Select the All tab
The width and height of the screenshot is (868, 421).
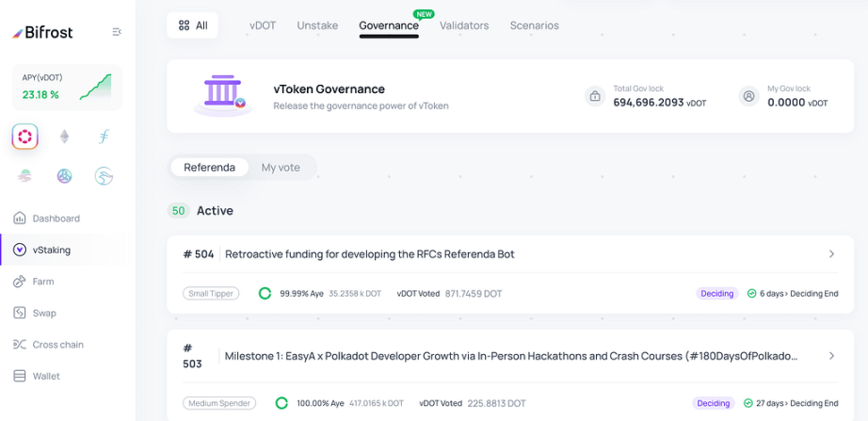[x=193, y=25]
